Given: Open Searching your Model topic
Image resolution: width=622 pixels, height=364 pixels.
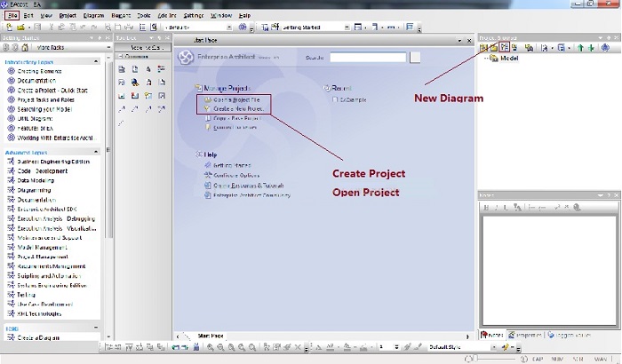Looking at the screenshot, I should coord(44,109).
